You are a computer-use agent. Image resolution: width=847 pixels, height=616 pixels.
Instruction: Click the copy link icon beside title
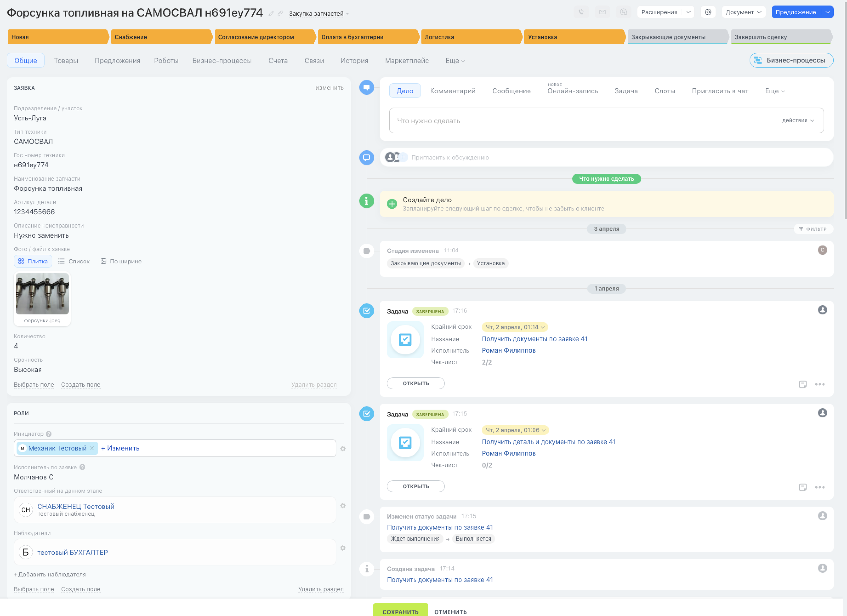coord(280,14)
